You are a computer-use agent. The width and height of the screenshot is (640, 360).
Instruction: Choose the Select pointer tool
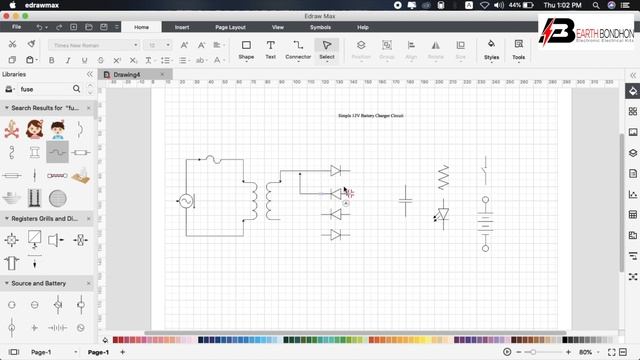327,50
